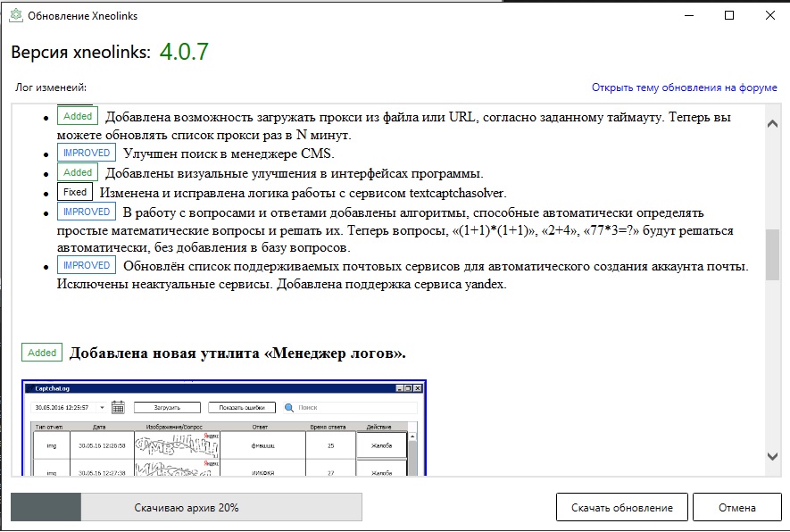This screenshot has width=790, height=532.
Task: Click the changelog scrollbar up arrow
Action: point(772,124)
